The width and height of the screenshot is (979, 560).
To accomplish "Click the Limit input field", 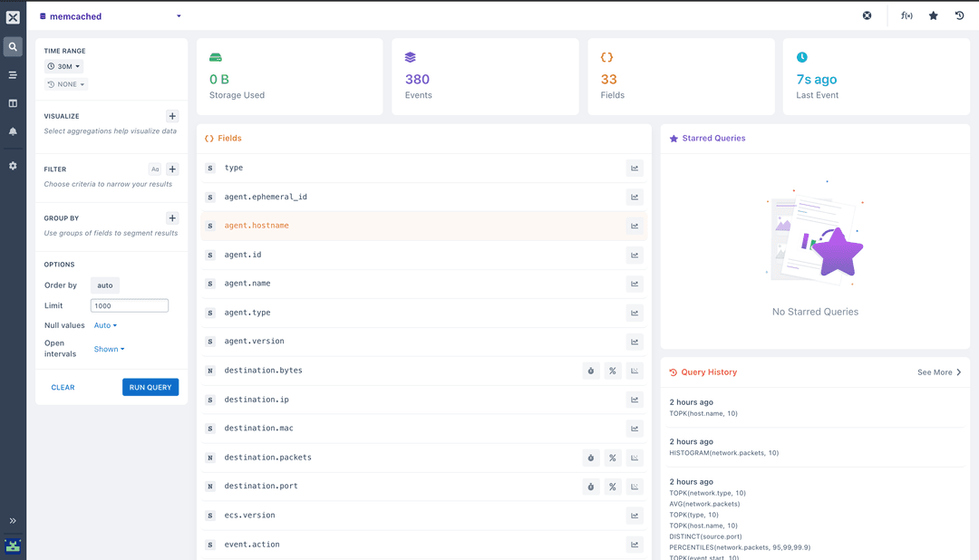I will pyautogui.click(x=130, y=306).
